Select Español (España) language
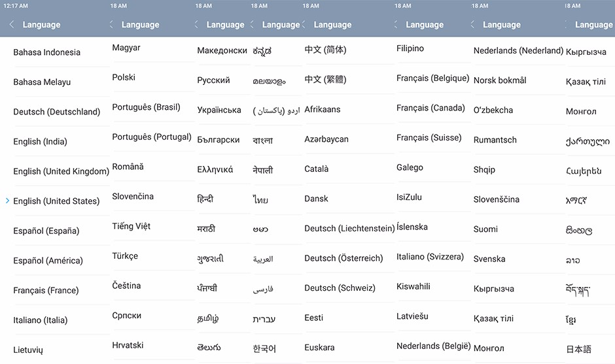Screen dimensions: 615x364 pyautogui.click(x=46, y=231)
